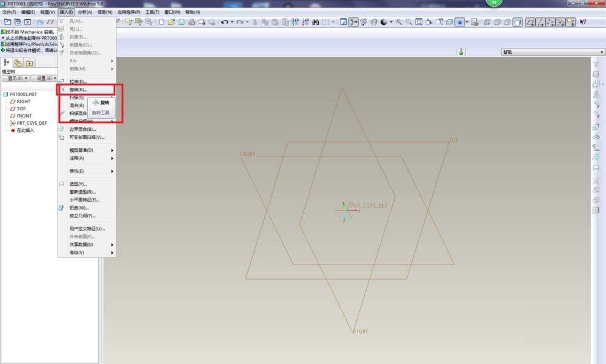Click the binoculars find icon
Image resolution: width=606 pixels, height=364 pixels.
tap(316, 22)
